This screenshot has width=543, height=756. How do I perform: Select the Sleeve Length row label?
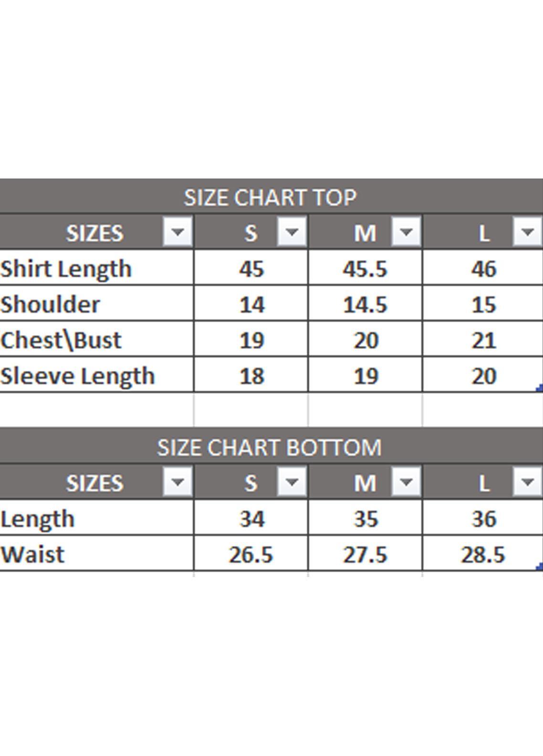point(77,376)
